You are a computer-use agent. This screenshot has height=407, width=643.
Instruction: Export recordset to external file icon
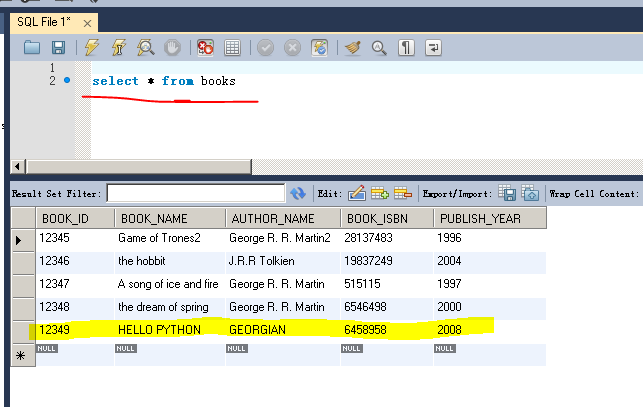(x=507, y=193)
